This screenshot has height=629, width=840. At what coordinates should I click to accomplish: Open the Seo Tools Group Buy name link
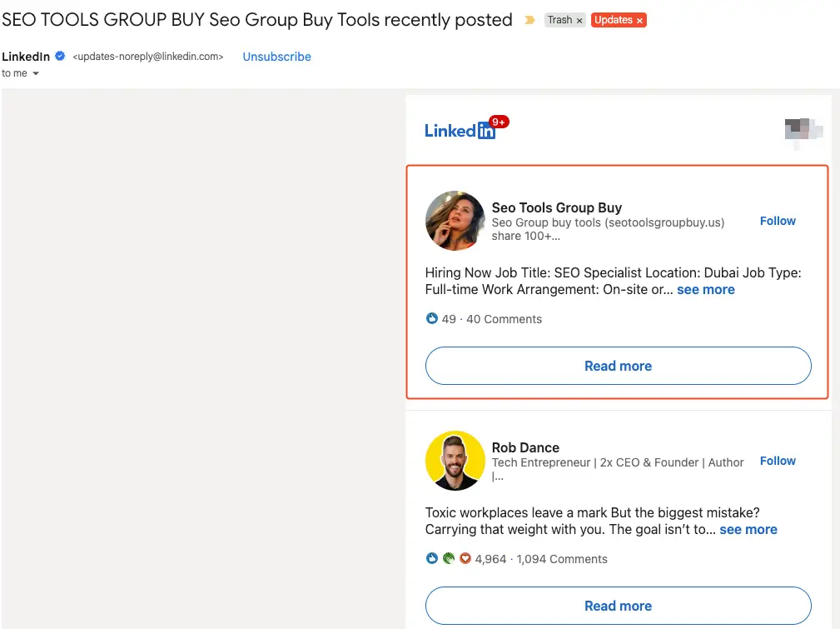click(556, 207)
